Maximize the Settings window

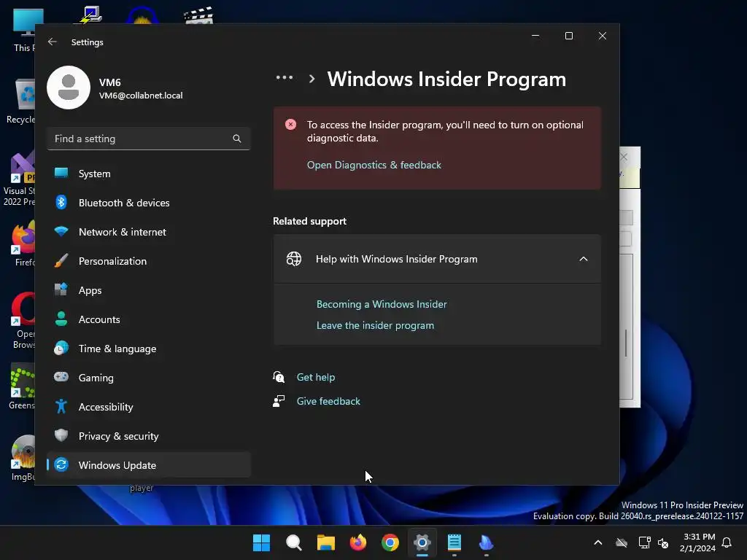(569, 36)
